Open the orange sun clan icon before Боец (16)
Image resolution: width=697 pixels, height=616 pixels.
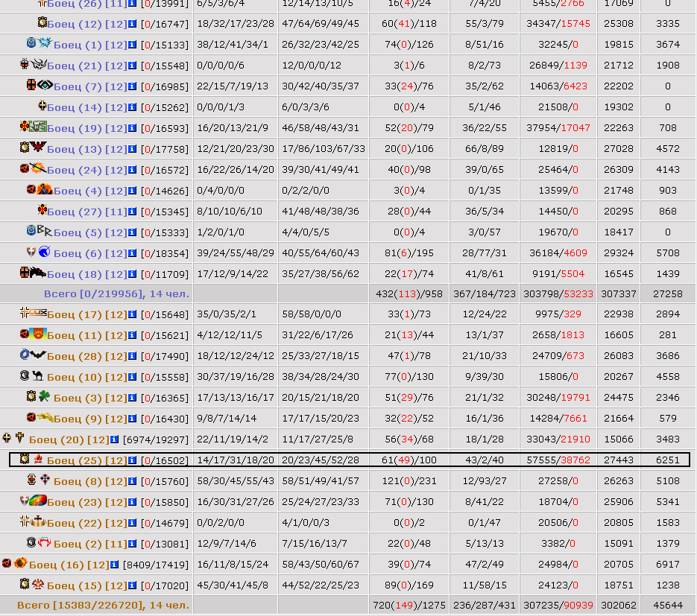[x=20, y=563]
